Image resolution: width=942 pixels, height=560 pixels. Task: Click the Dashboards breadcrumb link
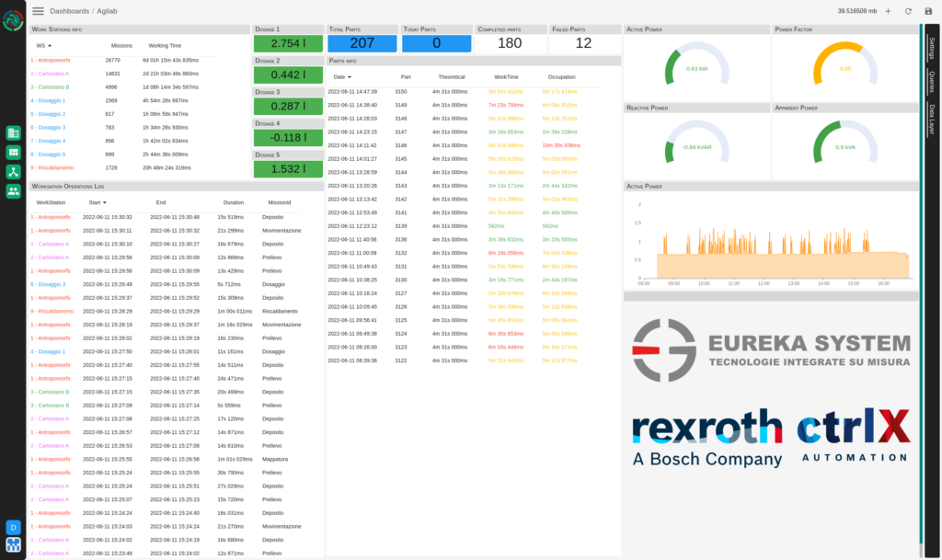70,11
